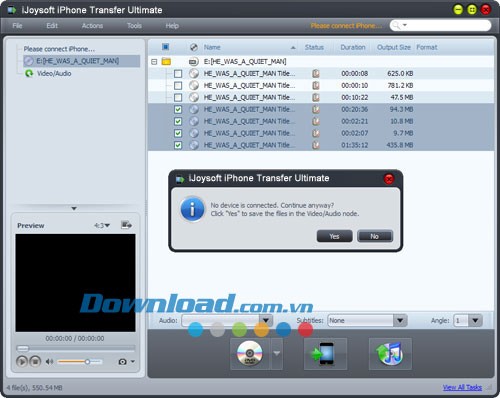Select the E:[HE_WAS_A_QUIET_MAN] disc node in sidebar
Viewport: 500px width, 398px height.
pyautogui.click(x=82, y=61)
